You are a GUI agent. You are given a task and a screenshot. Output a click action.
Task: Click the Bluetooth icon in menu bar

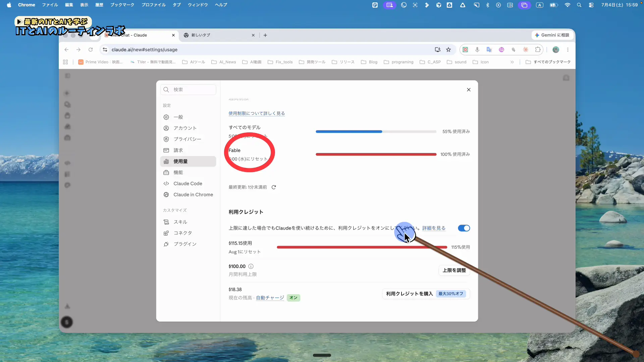[488, 5]
